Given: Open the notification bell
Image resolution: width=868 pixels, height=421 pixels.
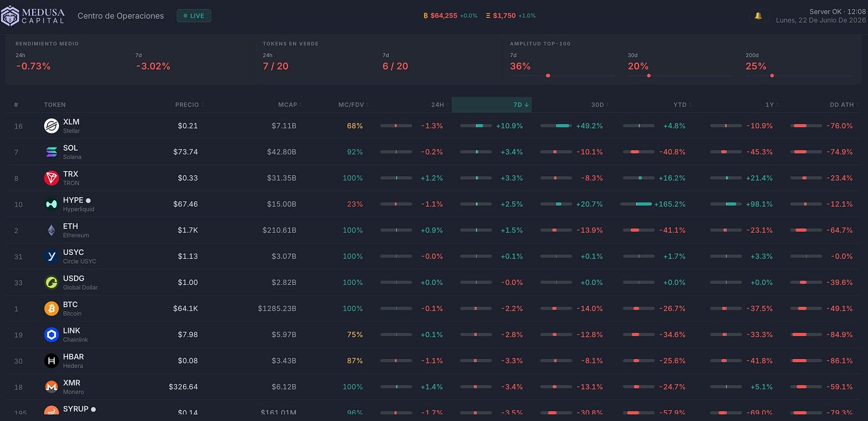Looking at the screenshot, I should click(758, 16).
